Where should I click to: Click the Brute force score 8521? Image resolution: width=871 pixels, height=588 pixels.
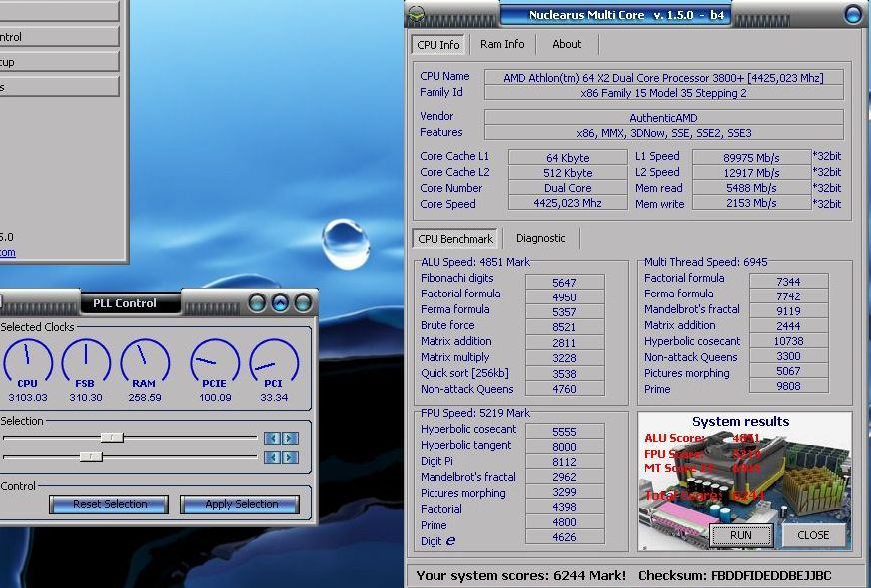tap(565, 327)
